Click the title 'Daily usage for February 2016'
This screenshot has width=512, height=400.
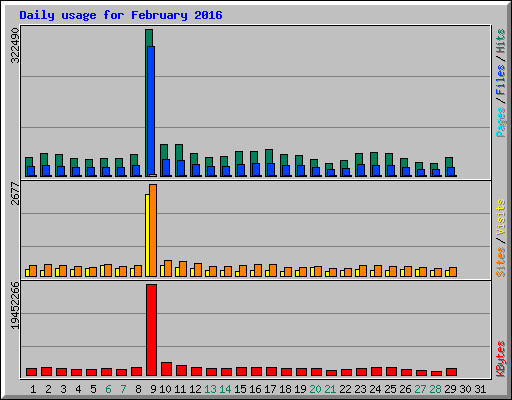(x=121, y=15)
